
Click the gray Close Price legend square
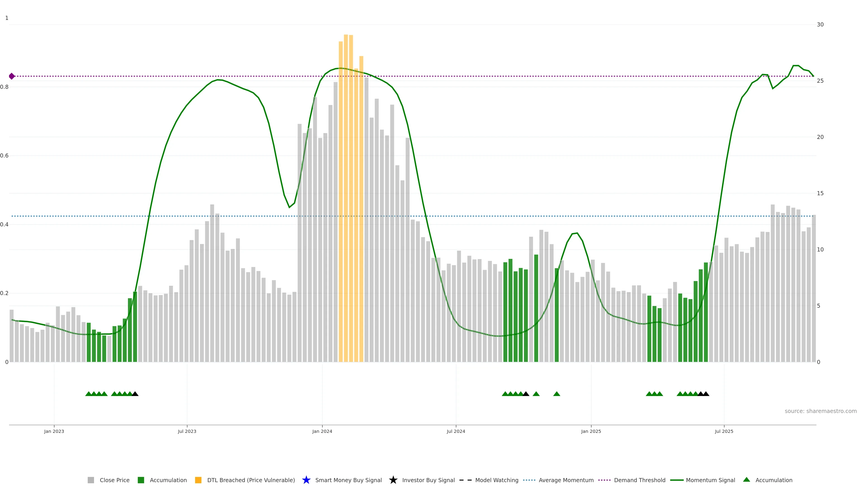91,480
